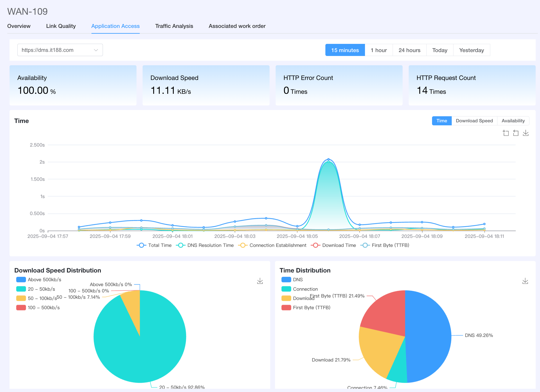Download the Time Distribution pie chart
The image size is (540, 392).
click(x=525, y=281)
